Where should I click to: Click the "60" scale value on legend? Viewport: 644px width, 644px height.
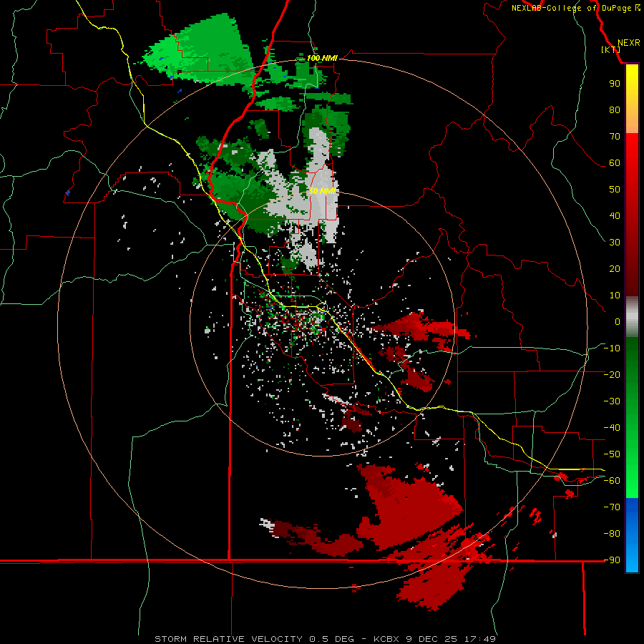(615, 162)
